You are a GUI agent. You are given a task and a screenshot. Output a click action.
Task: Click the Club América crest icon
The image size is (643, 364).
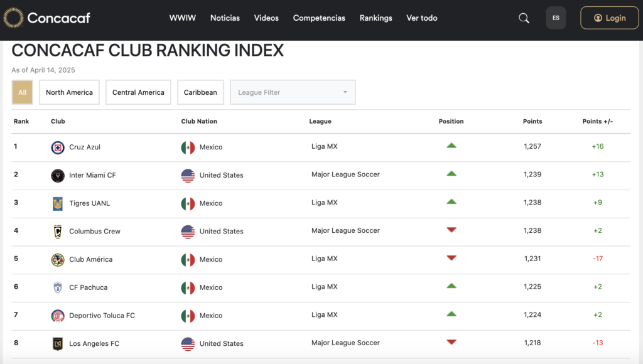[x=58, y=260]
